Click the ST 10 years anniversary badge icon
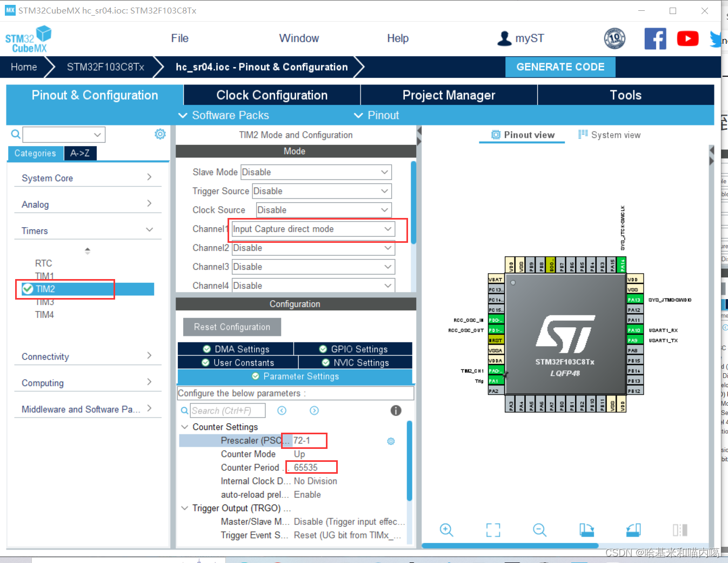The image size is (728, 563). pyautogui.click(x=615, y=38)
